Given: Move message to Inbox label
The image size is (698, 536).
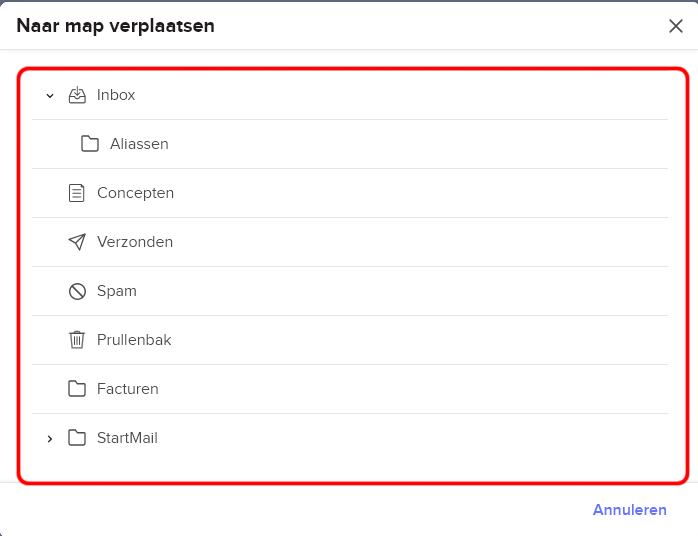Looking at the screenshot, I should (x=116, y=95).
